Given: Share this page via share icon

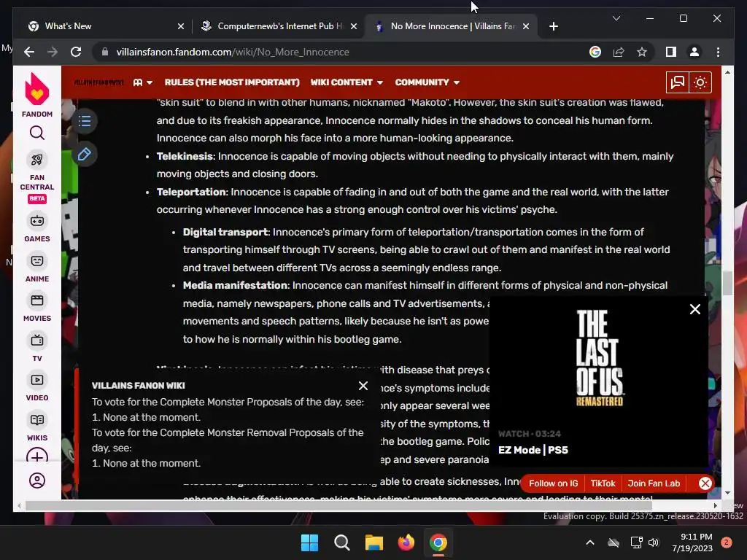Looking at the screenshot, I should click(619, 52).
